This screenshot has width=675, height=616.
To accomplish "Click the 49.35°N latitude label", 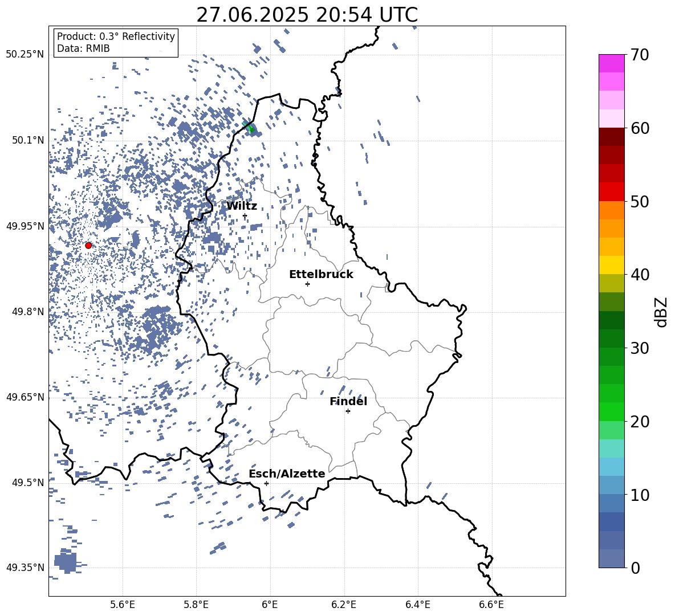I will pos(25,568).
